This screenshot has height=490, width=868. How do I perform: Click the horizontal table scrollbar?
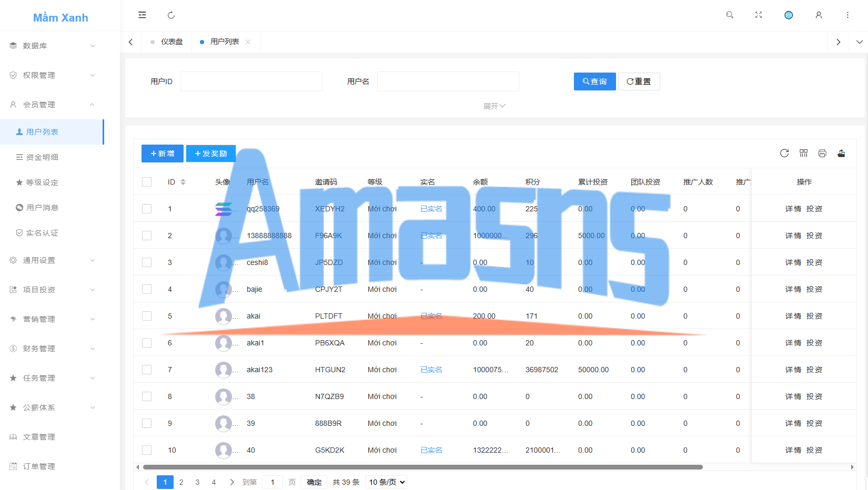tap(423, 467)
